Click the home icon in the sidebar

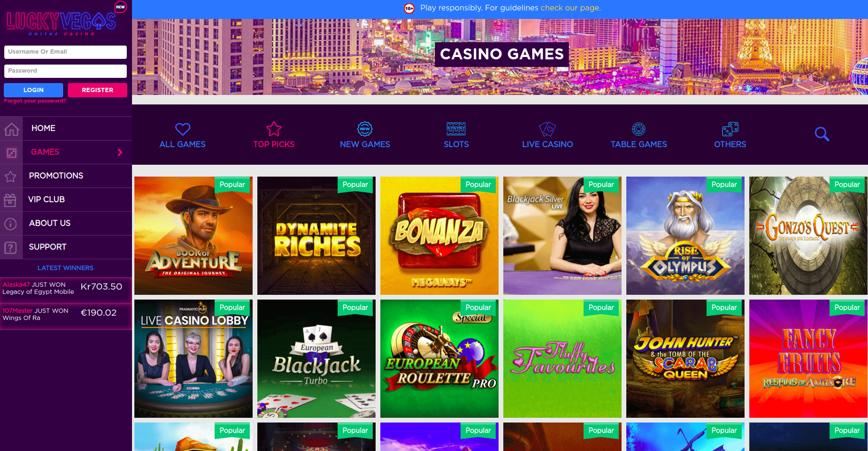(x=11, y=129)
